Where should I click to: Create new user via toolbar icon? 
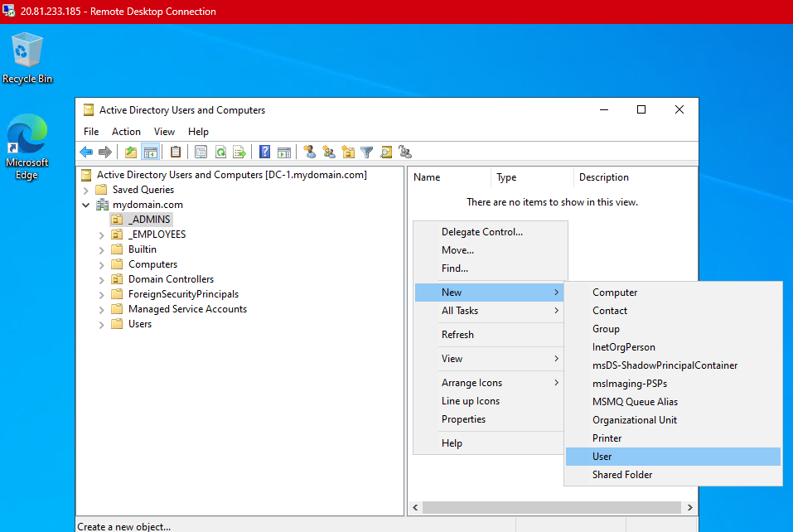(x=310, y=152)
